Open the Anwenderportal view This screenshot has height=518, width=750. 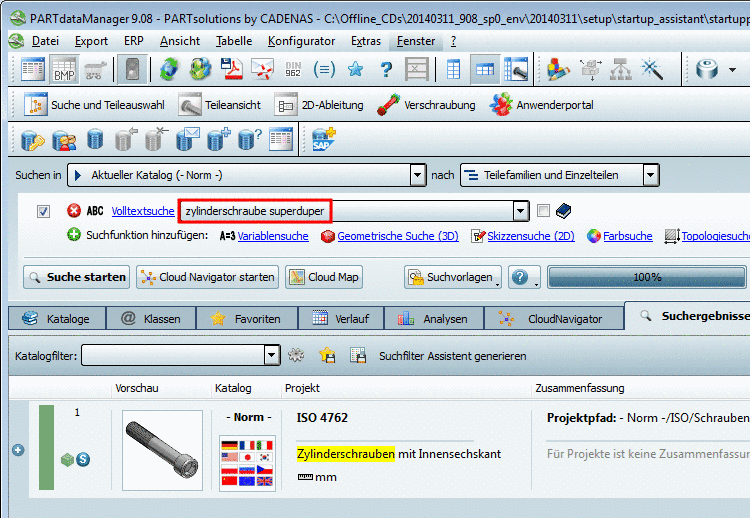point(541,105)
